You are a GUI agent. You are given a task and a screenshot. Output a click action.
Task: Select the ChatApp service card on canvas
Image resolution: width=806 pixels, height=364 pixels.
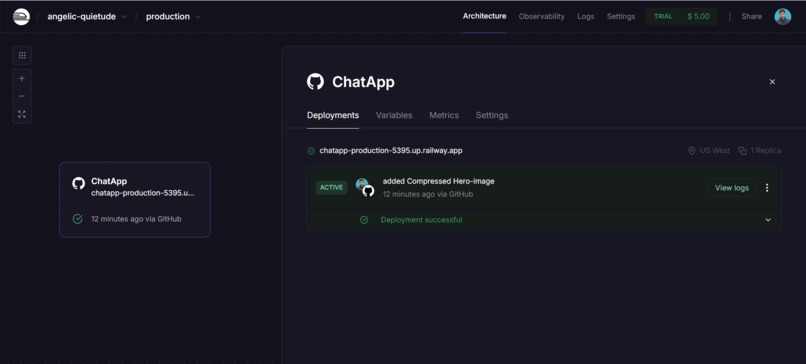click(x=135, y=199)
